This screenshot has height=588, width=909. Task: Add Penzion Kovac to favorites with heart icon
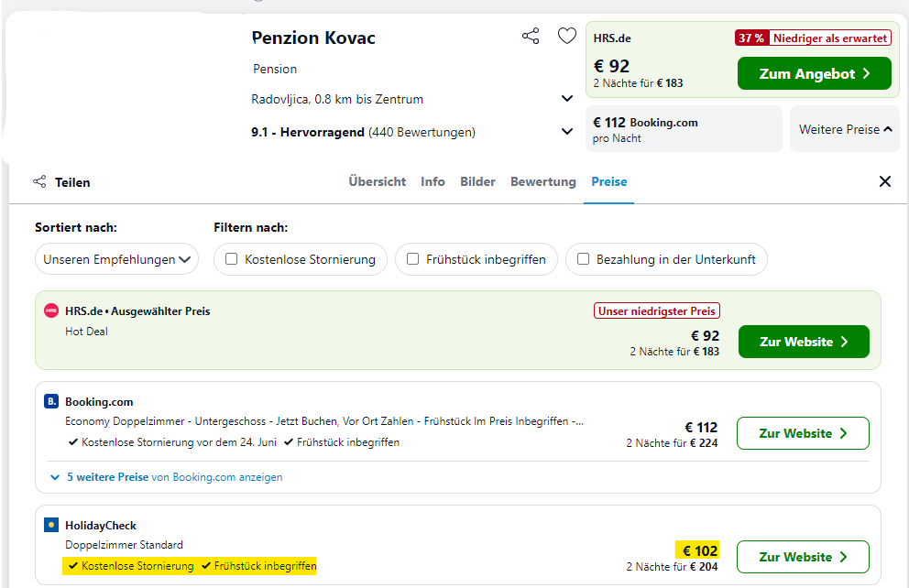(567, 36)
